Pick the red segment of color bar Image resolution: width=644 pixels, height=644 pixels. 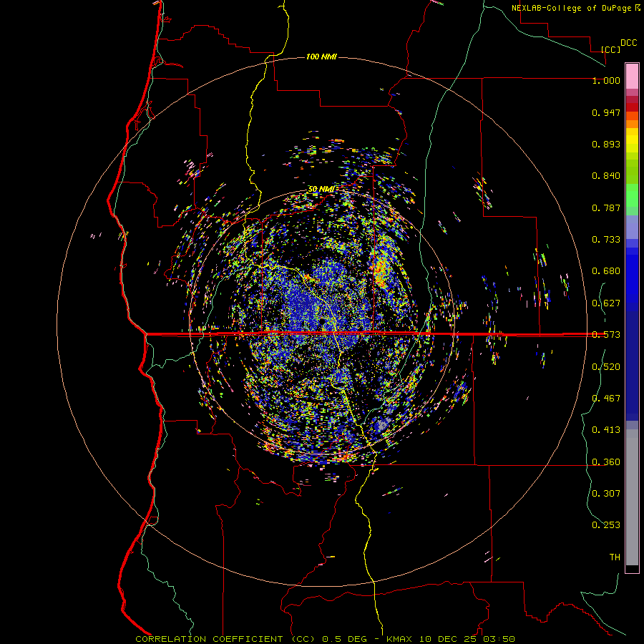(x=632, y=107)
